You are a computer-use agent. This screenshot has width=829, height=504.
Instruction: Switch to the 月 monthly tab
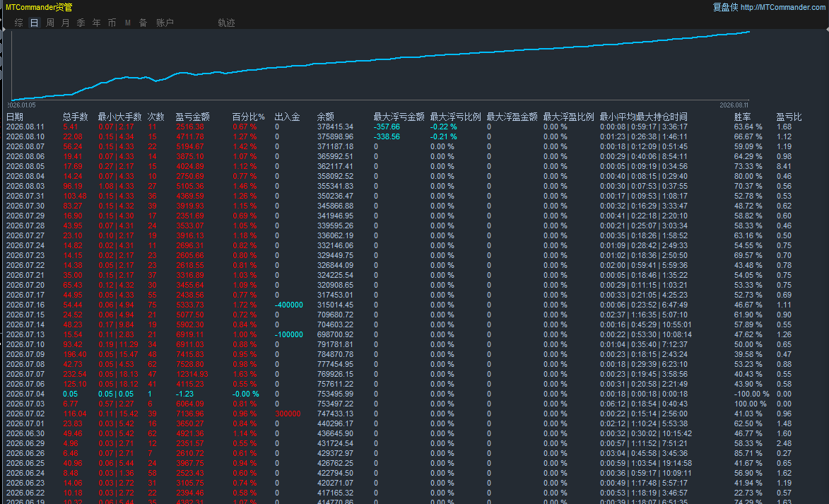click(x=65, y=23)
